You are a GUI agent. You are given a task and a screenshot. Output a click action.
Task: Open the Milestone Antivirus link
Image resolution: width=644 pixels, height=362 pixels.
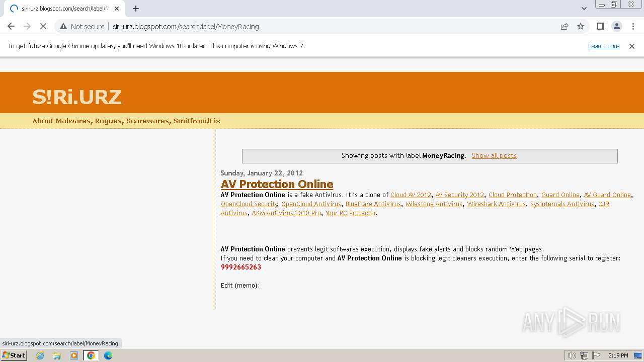pos(434,204)
